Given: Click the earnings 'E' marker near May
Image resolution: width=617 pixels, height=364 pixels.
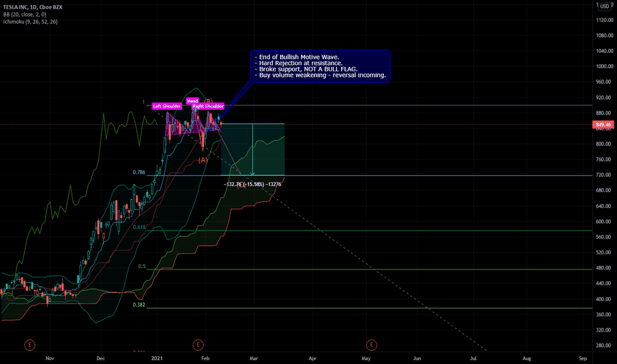Looking at the screenshot, I should 371,345.
